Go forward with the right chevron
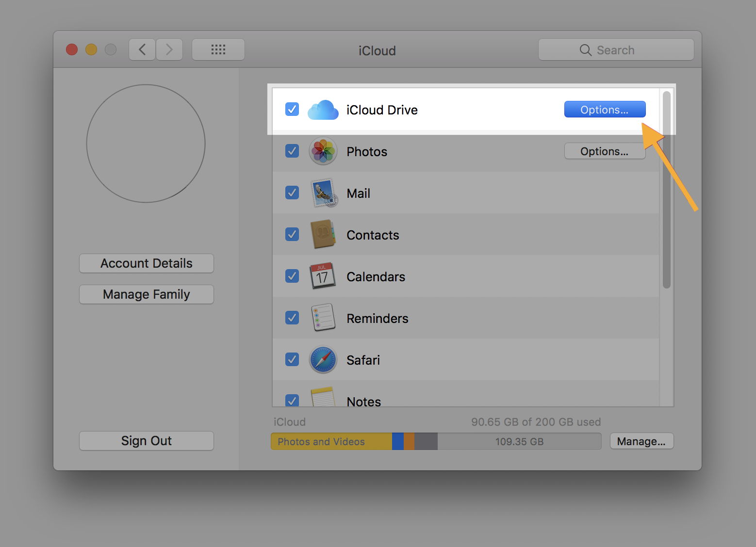Image resolution: width=756 pixels, height=547 pixels. [169, 49]
